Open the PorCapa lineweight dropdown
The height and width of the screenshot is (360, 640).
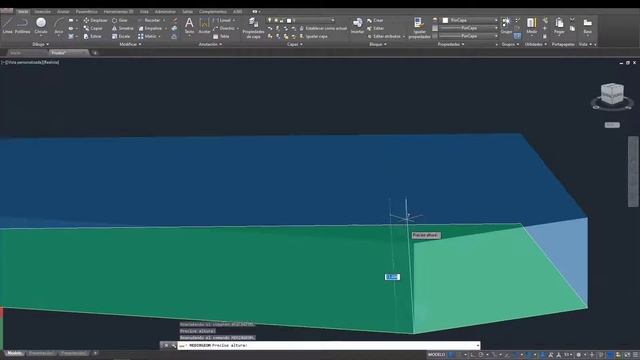[x=469, y=28]
